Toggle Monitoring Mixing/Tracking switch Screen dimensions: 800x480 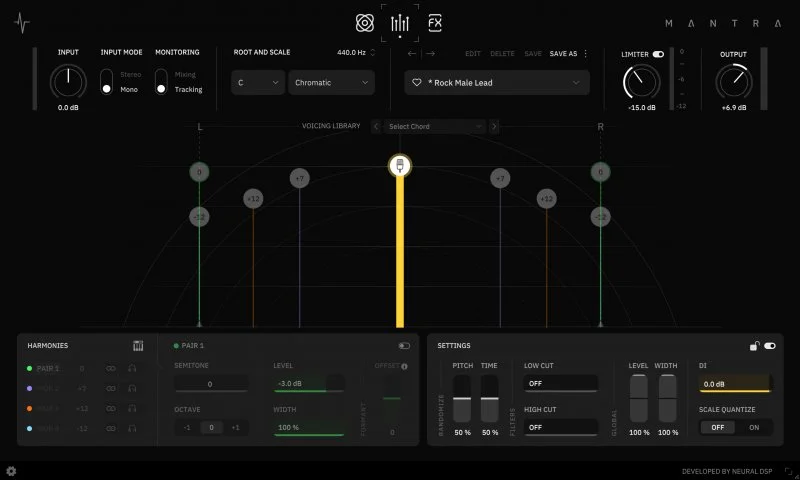[161, 82]
